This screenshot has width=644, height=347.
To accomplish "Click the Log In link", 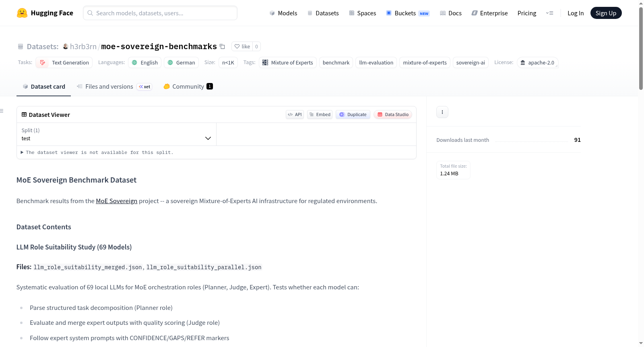I will coord(576,13).
